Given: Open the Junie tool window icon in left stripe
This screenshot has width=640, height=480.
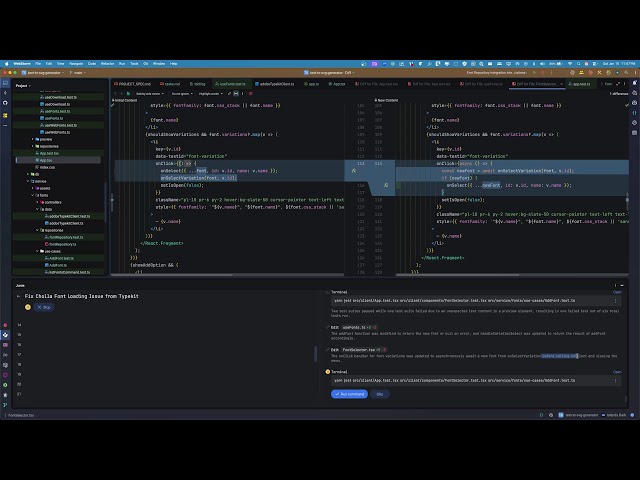Looking at the screenshot, I should coord(5,335).
